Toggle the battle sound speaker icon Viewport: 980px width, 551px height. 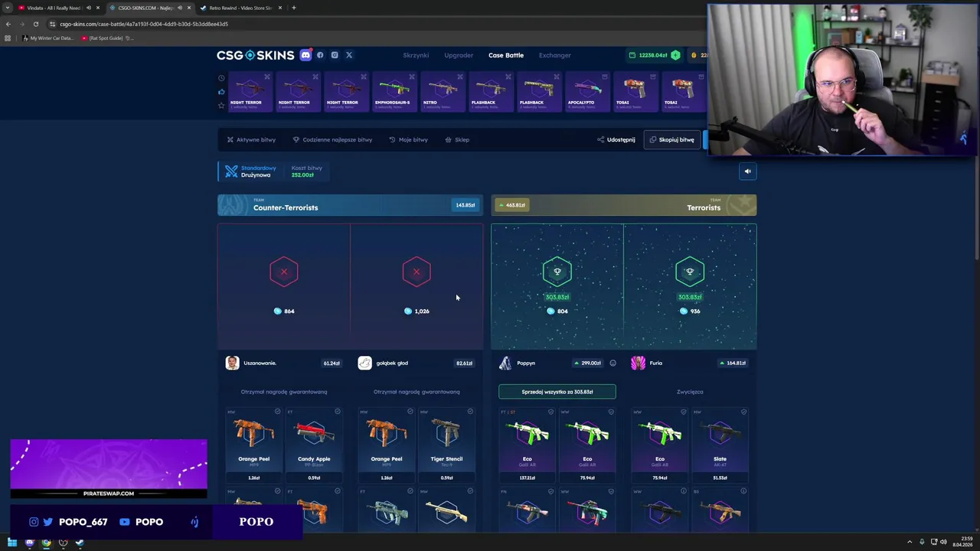pos(748,171)
